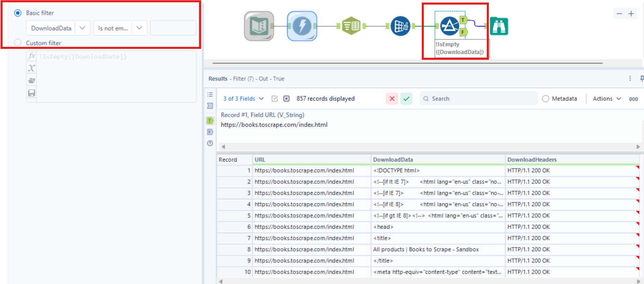Click the results Search input field

pos(479,99)
